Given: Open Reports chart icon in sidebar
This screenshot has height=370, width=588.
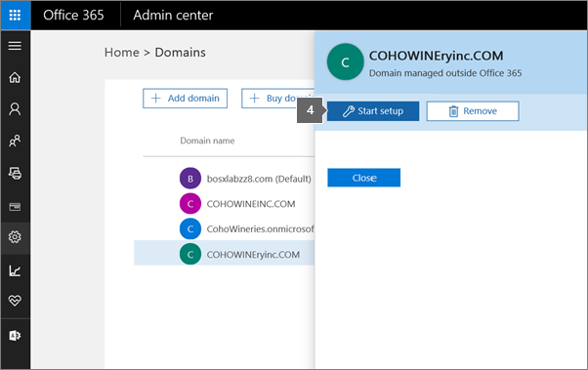Looking at the screenshot, I should [15, 270].
